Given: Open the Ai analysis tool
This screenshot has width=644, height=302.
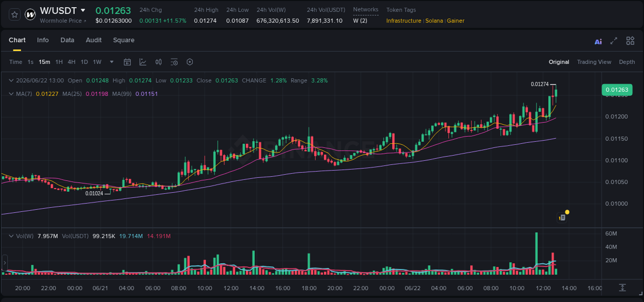Looking at the screenshot, I should (x=598, y=41).
